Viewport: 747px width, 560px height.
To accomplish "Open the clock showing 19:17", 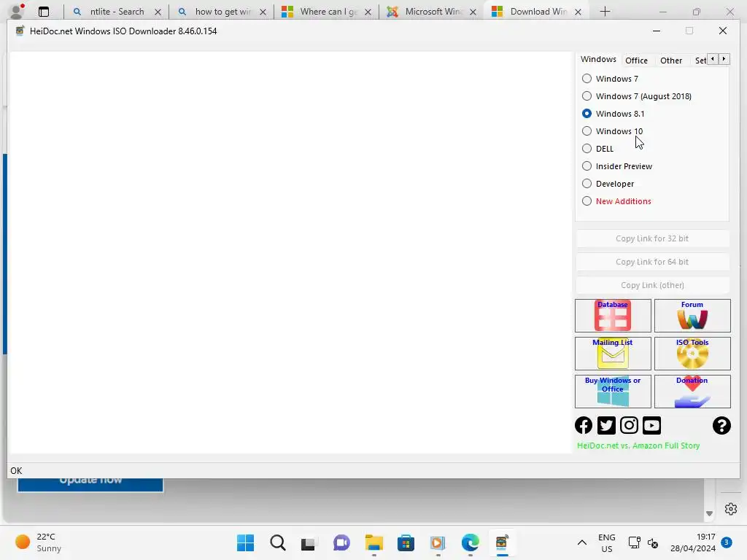I will point(693,542).
